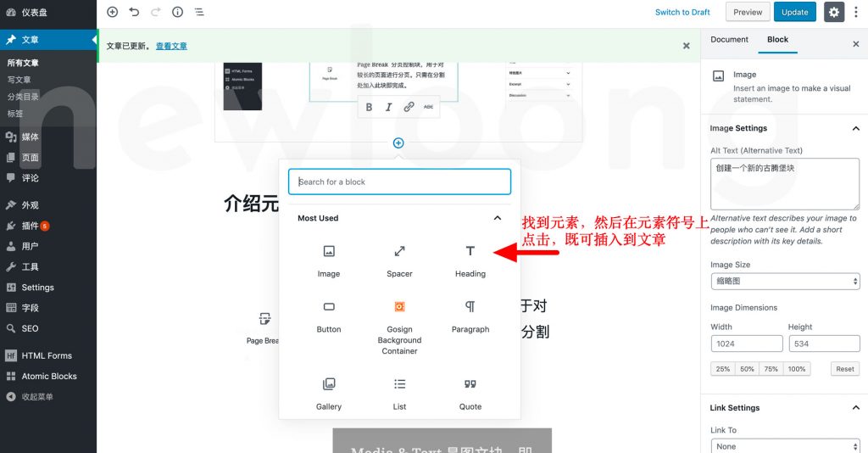Screen dimensions: 868x453
Task: Open the content structure info icon
Action: click(177, 12)
